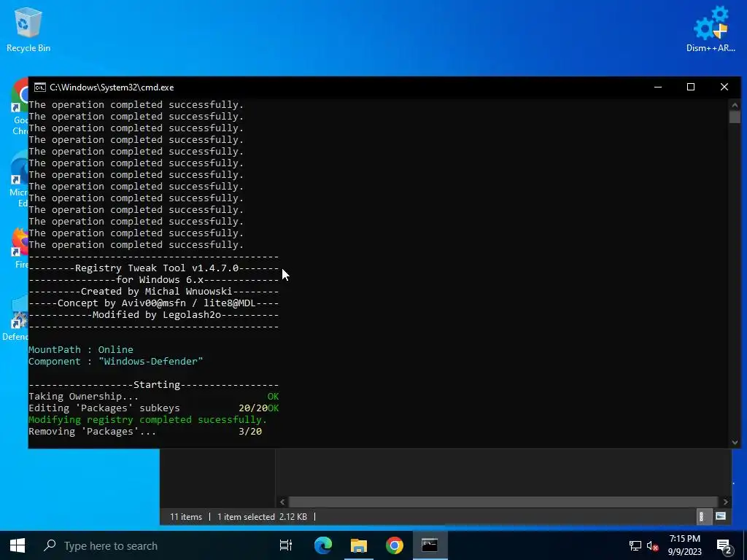The image size is (747, 560).
Task: Click the "Removing 'Packages'..." line
Action: point(145,432)
